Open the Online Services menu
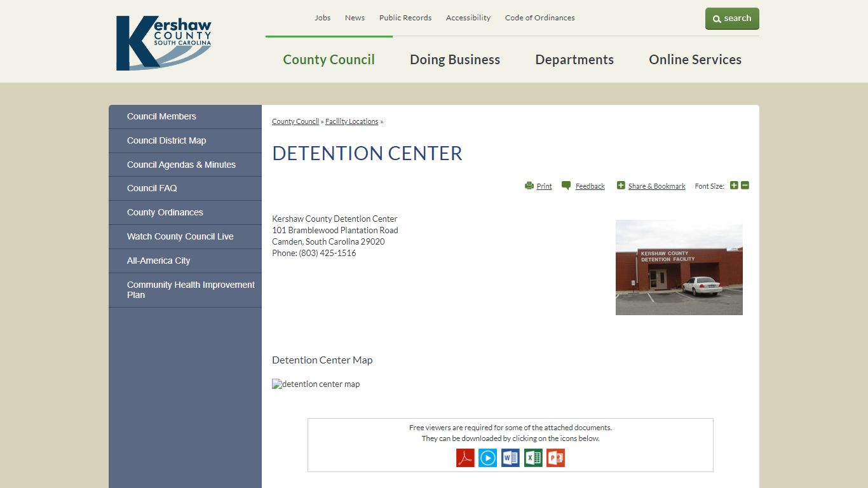The image size is (868, 488). tap(695, 60)
